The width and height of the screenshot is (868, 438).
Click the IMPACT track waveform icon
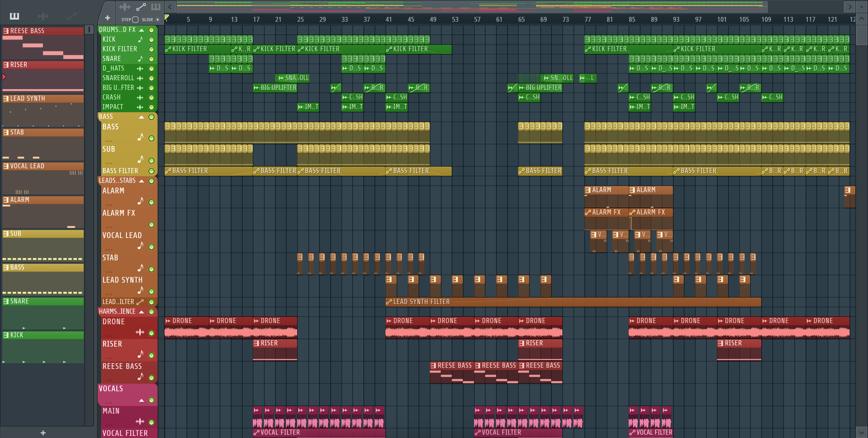pyautogui.click(x=140, y=107)
